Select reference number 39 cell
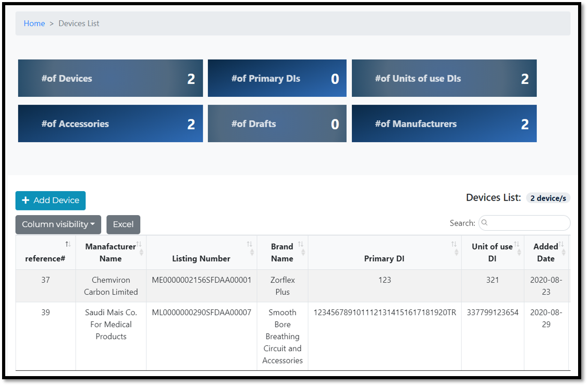Screen dimensions: 588x386 pyautogui.click(x=45, y=336)
